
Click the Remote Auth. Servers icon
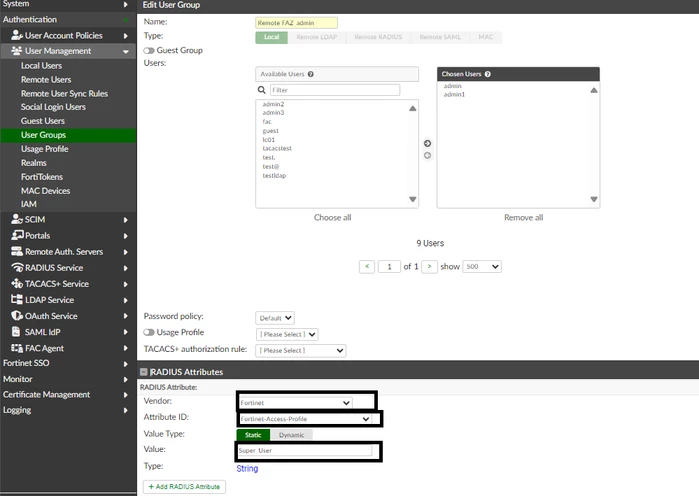17,251
